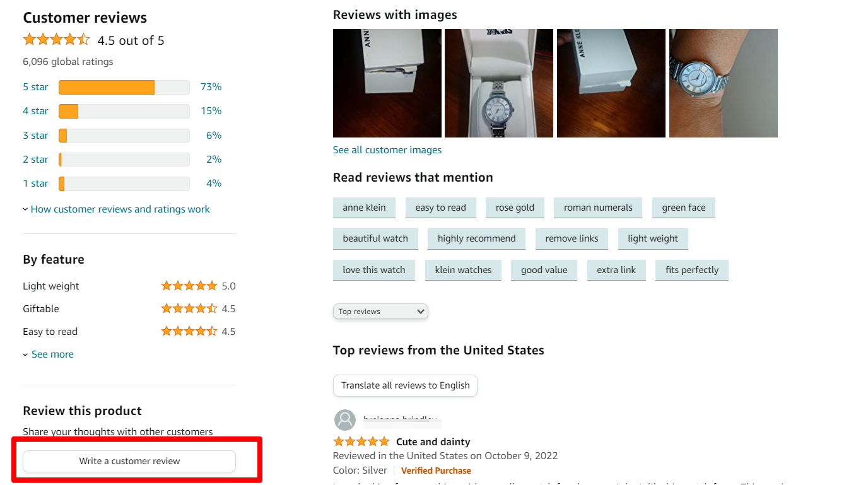868x485 pixels.
Task: Select the 'rose gold' review mention tag
Action: [515, 207]
